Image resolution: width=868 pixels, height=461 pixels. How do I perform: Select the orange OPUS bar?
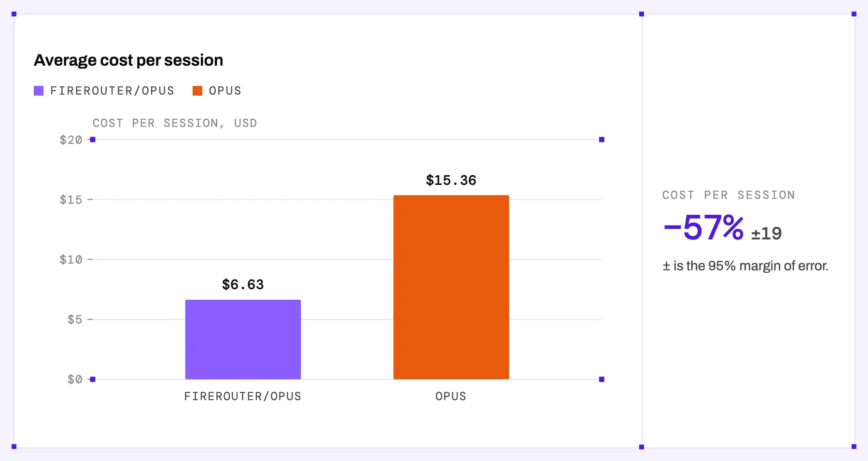pyautogui.click(x=451, y=287)
